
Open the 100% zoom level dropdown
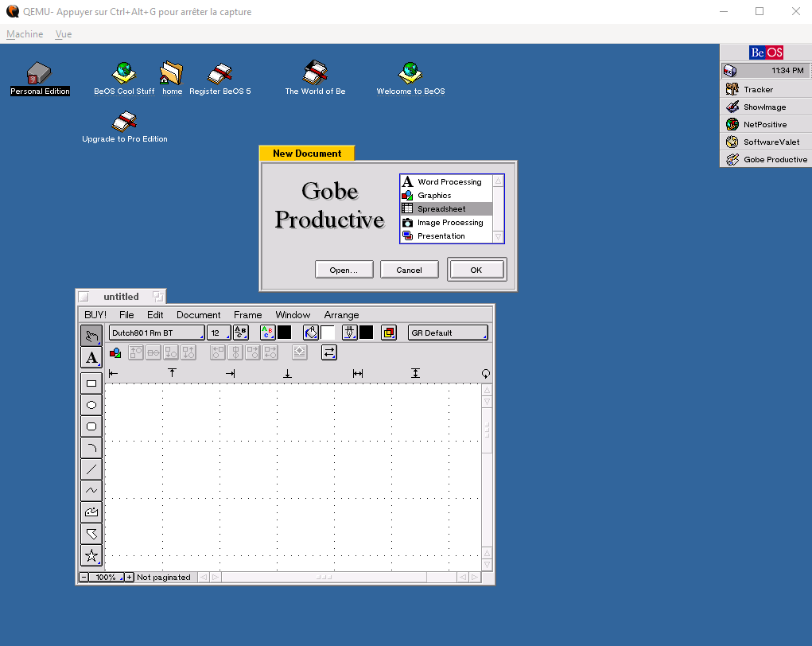point(107,577)
